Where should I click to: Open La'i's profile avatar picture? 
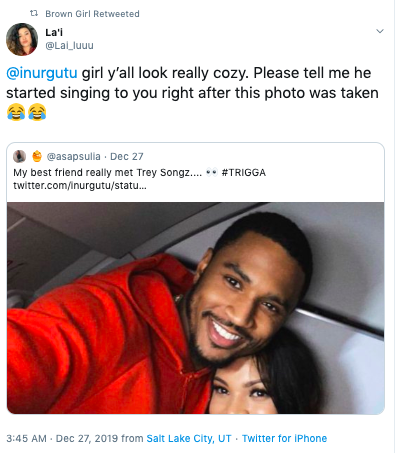coord(22,39)
